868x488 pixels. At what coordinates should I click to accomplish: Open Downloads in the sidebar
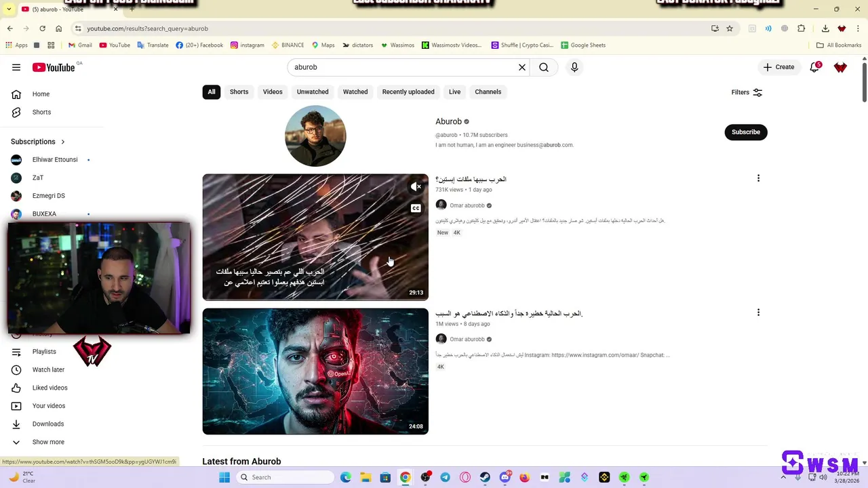(x=48, y=424)
